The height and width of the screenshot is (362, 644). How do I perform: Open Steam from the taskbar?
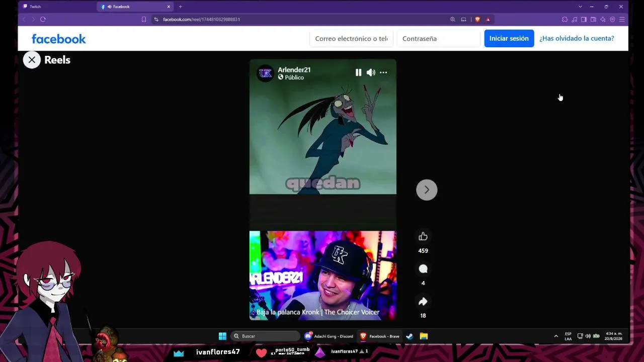pyautogui.click(x=410, y=336)
